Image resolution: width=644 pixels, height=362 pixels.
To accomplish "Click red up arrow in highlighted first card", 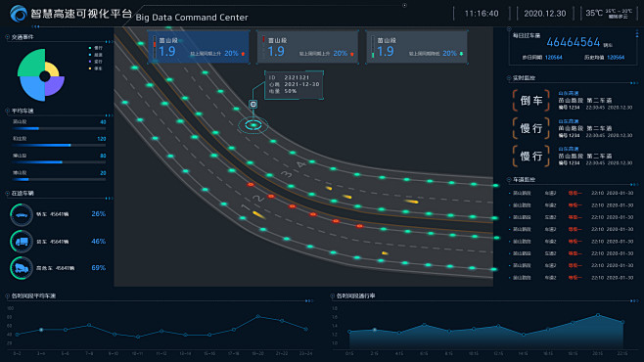I will pyautogui.click(x=243, y=54).
